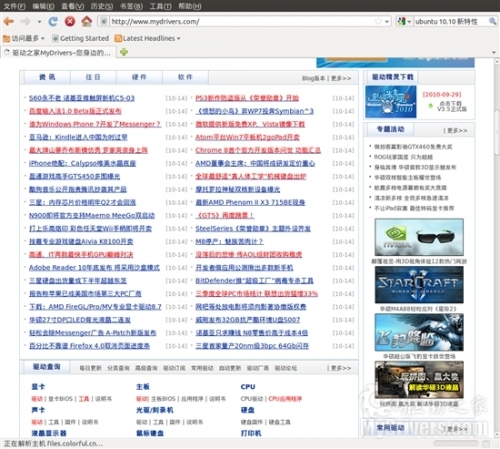Open the Windows Phone 7 Messenger headline
This screenshot has height=449, width=500.
tap(95, 124)
